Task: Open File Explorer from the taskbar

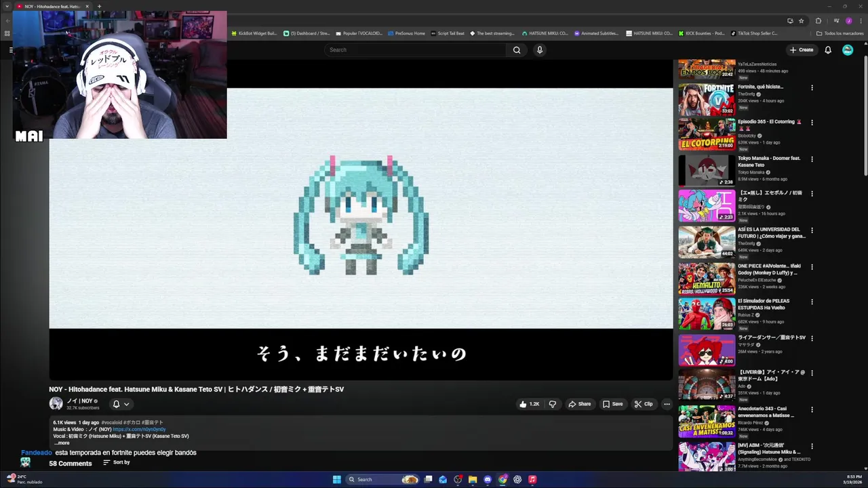Action: 473,479
